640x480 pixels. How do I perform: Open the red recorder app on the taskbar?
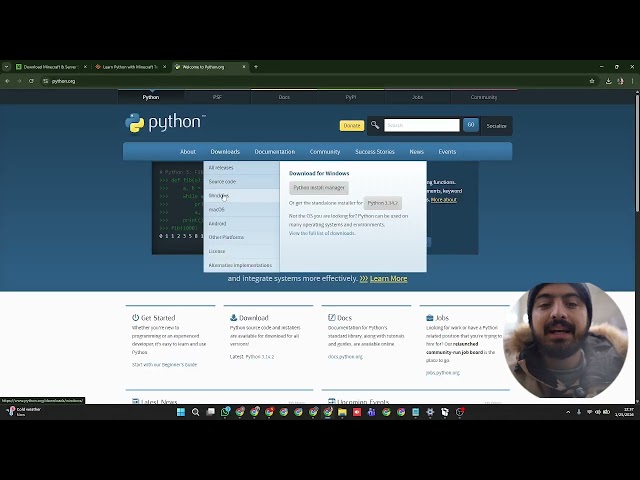click(357, 412)
